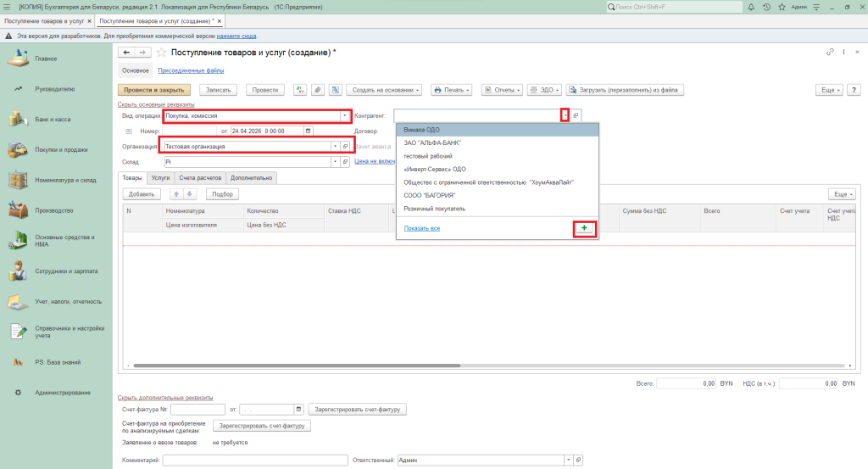868x469 pixels.
Task: Select Вимала ОДО from the counterparty list
Action: (421, 130)
